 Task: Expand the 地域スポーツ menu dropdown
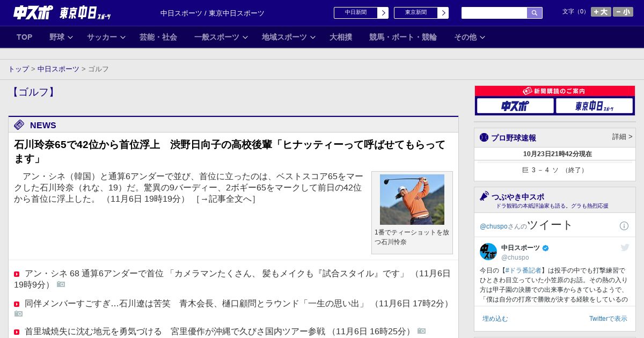[313, 38]
